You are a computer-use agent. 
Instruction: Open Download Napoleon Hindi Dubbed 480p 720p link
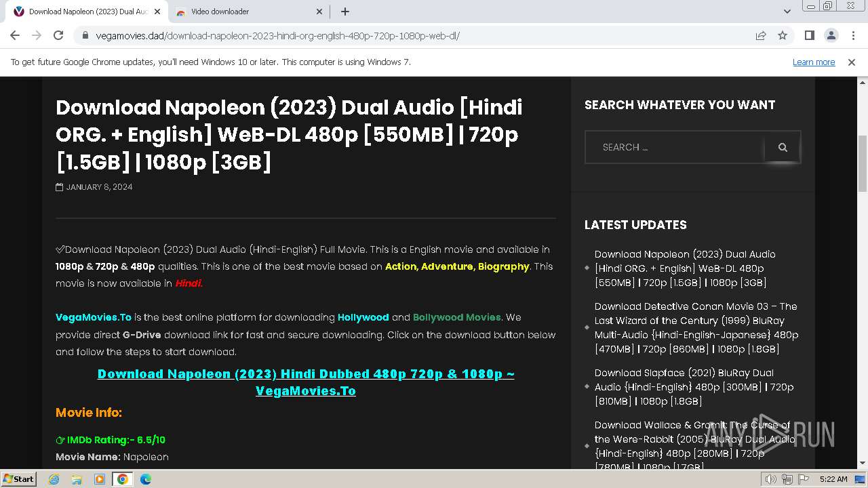[306, 382]
